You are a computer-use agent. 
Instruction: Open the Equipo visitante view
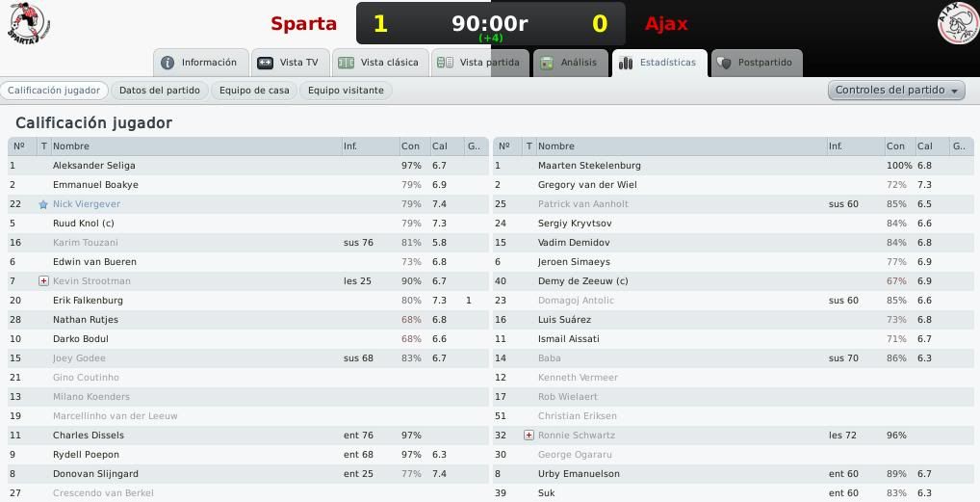346,91
